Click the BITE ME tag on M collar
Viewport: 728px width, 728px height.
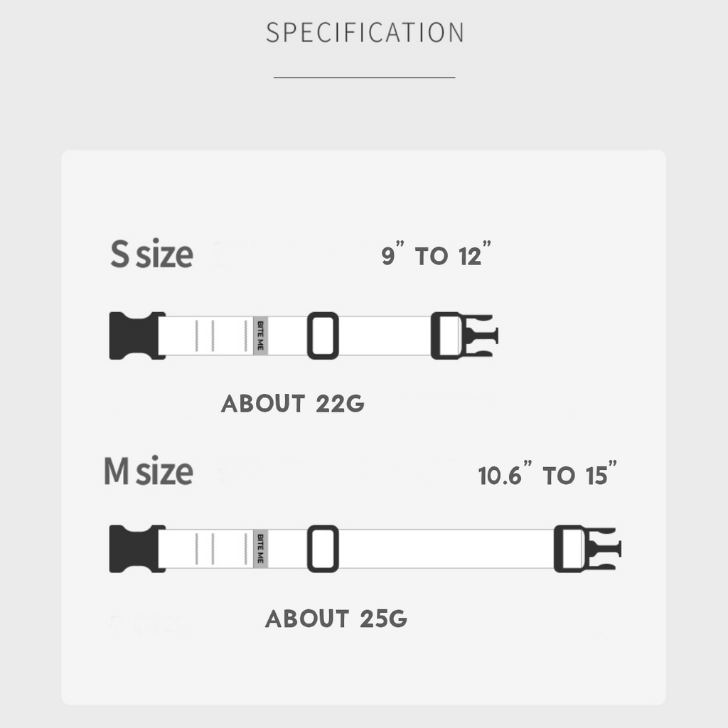(259, 549)
